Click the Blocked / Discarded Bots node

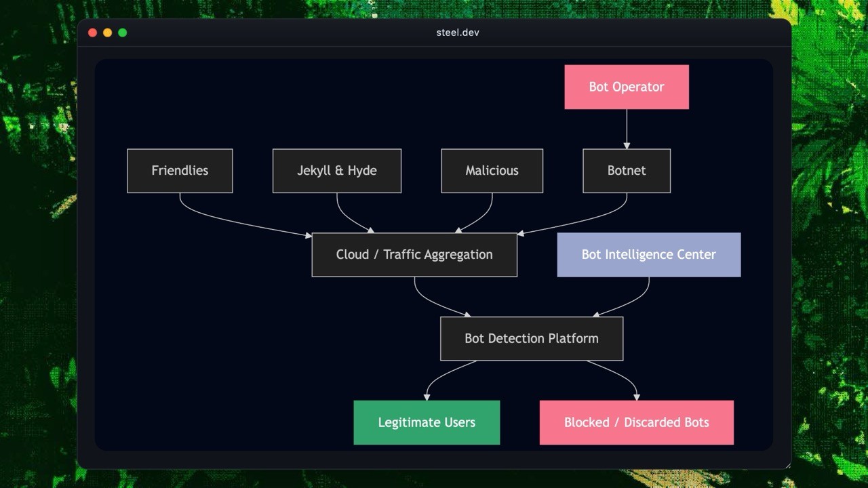click(x=636, y=422)
